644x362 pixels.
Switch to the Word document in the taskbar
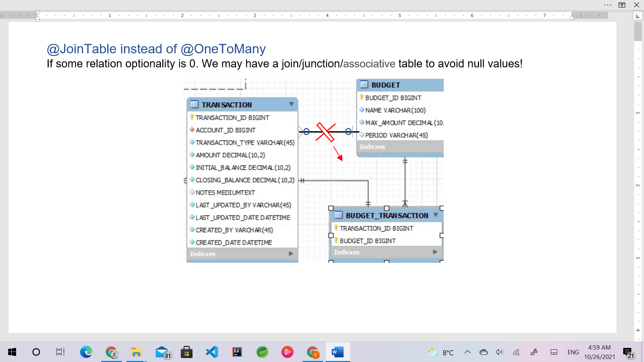tap(337, 352)
